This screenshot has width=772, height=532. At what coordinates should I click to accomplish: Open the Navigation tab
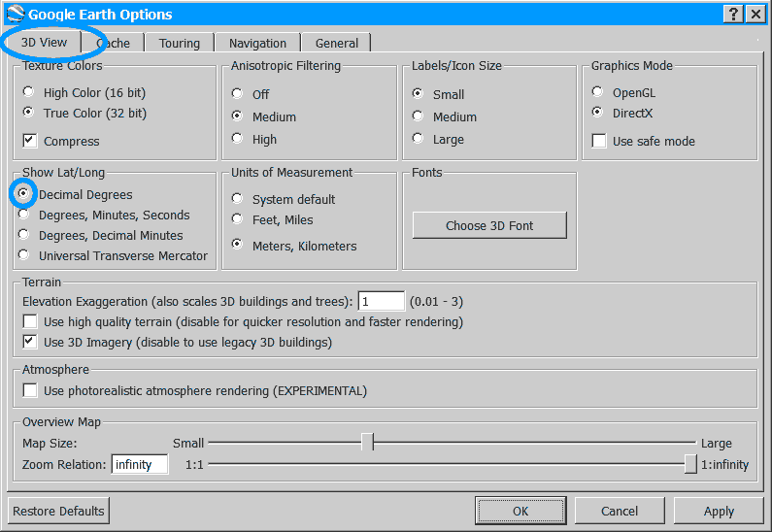pyautogui.click(x=257, y=43)
